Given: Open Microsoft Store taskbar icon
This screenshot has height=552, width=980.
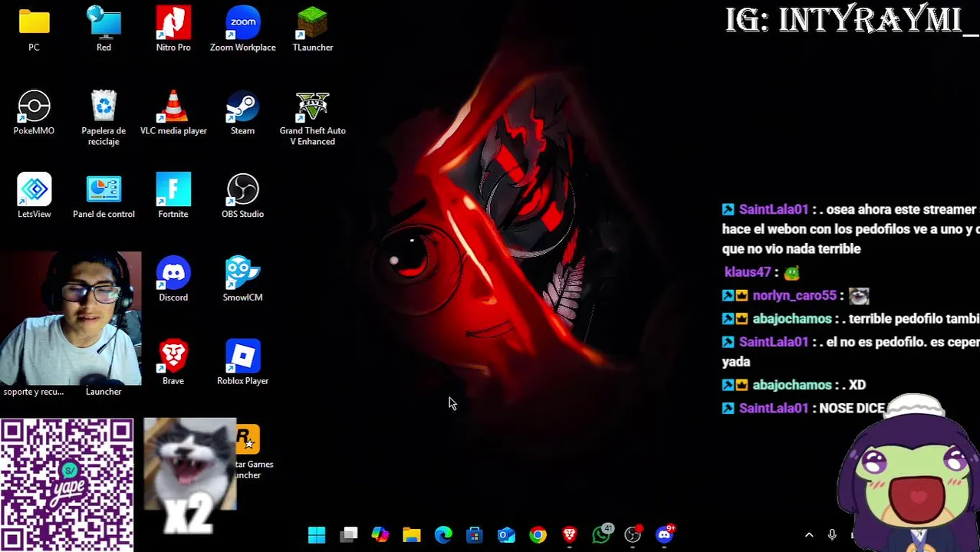Looking at the screenshot, I should [x=475, y=534].
